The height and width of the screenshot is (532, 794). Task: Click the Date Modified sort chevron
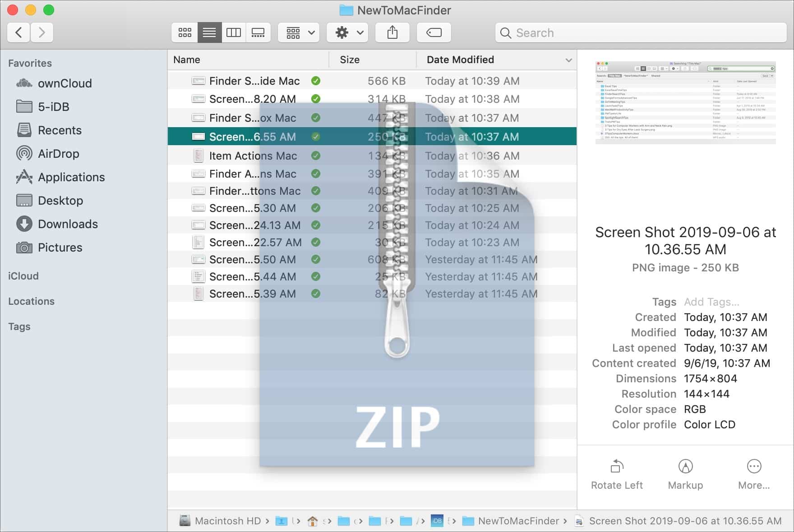(568, 60)
